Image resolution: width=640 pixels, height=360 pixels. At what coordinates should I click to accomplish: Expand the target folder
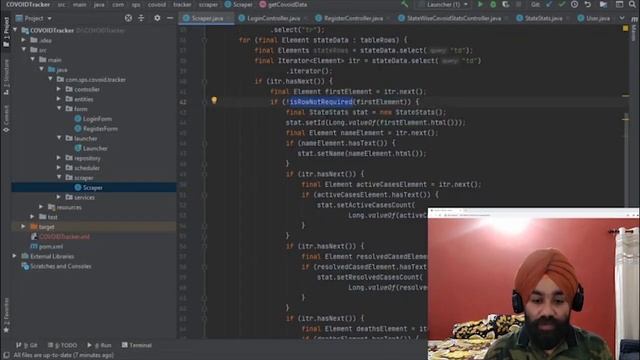point(24,227)
